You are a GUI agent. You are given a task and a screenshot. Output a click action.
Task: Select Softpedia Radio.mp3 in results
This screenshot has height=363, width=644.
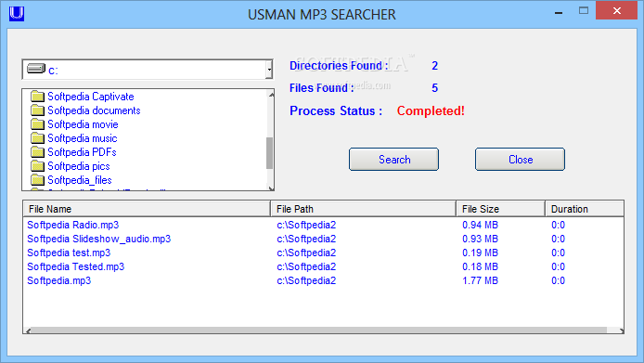(x=72, y=225)
